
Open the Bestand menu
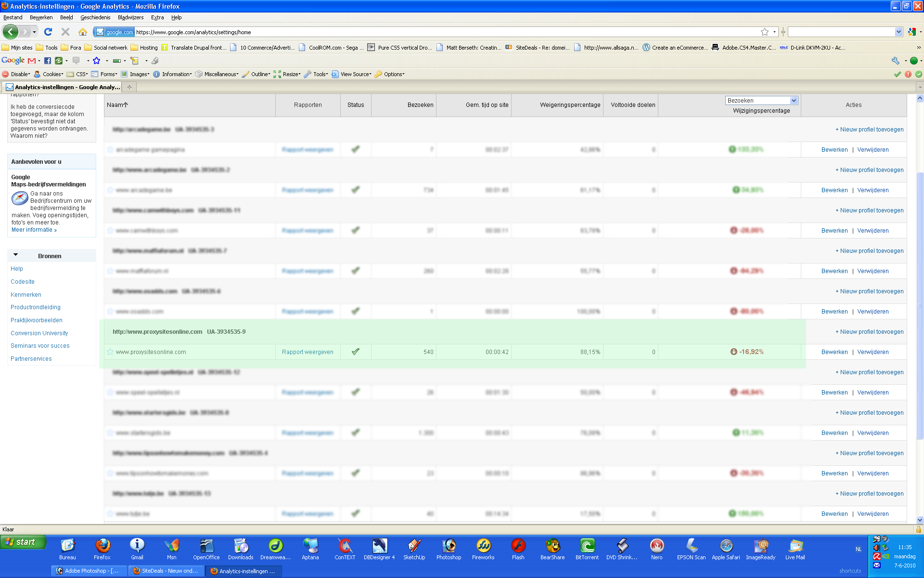tap(13, 17)
